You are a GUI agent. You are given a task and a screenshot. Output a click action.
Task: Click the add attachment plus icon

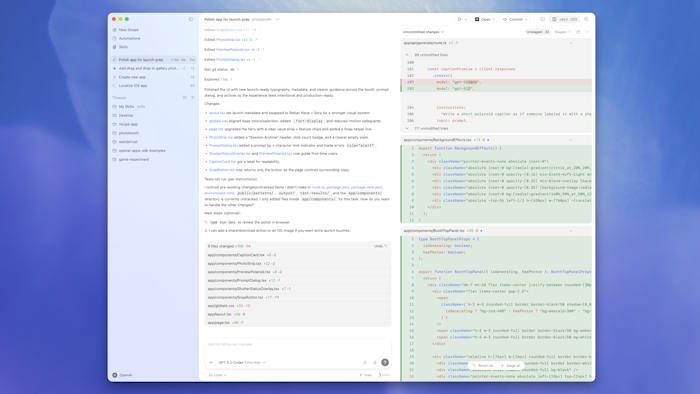pyautogui.click(x=211, y=362)
